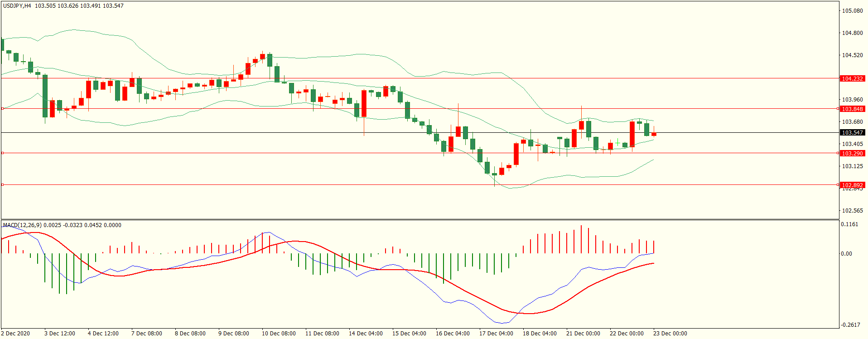Click the 2 Dec 2020 date label
868x339 pixels.
[16, 334]
